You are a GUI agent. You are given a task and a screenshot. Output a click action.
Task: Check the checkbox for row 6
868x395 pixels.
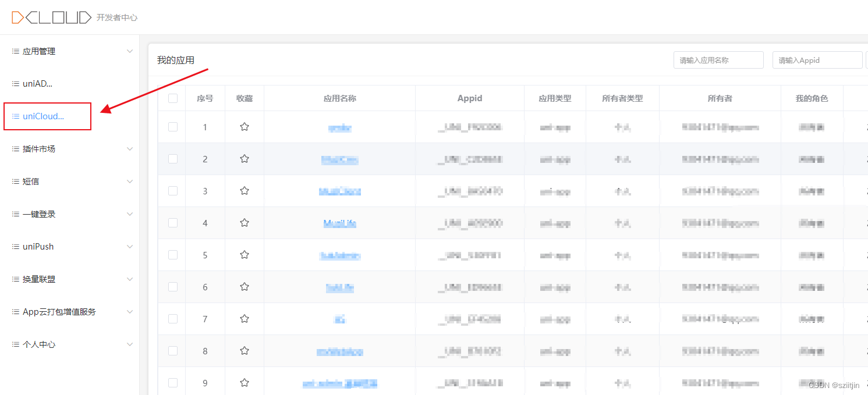tap(173, 286)
